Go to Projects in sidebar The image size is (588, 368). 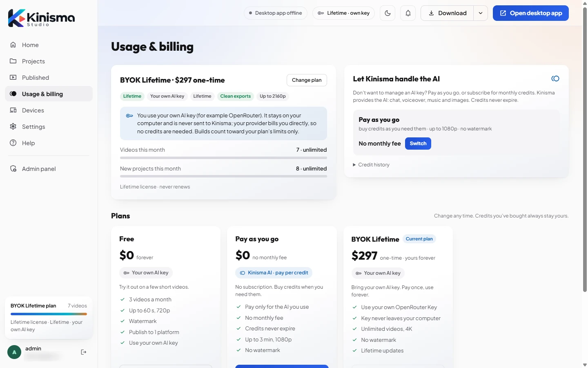49,61
